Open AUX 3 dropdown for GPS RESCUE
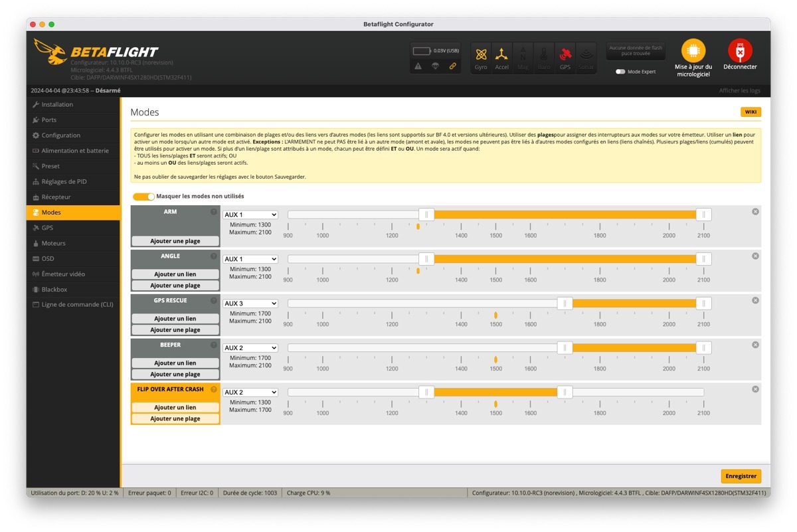 pos(250,304)
